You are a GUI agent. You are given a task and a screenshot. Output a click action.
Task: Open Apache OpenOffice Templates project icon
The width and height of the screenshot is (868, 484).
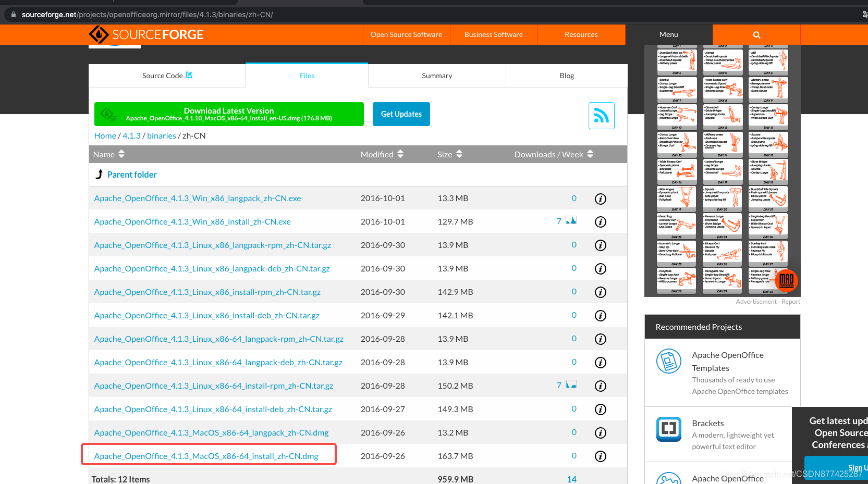(669, 361)
